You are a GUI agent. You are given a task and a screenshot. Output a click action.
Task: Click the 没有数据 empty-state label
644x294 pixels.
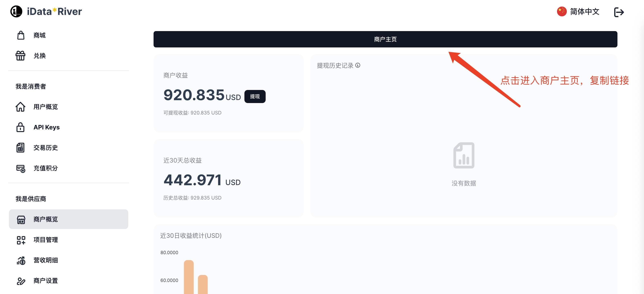464,183
